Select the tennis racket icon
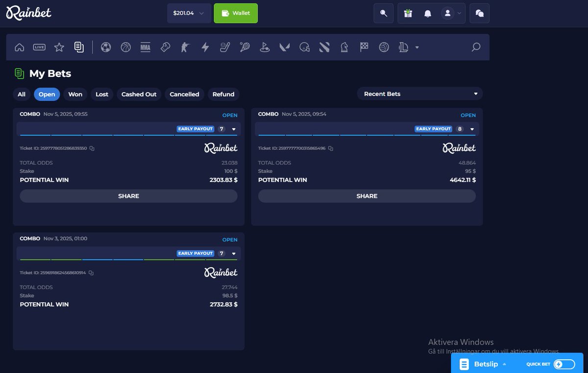The height and width of the screenshot is (373, 588). pyautogui.click(x=245, y=47)
